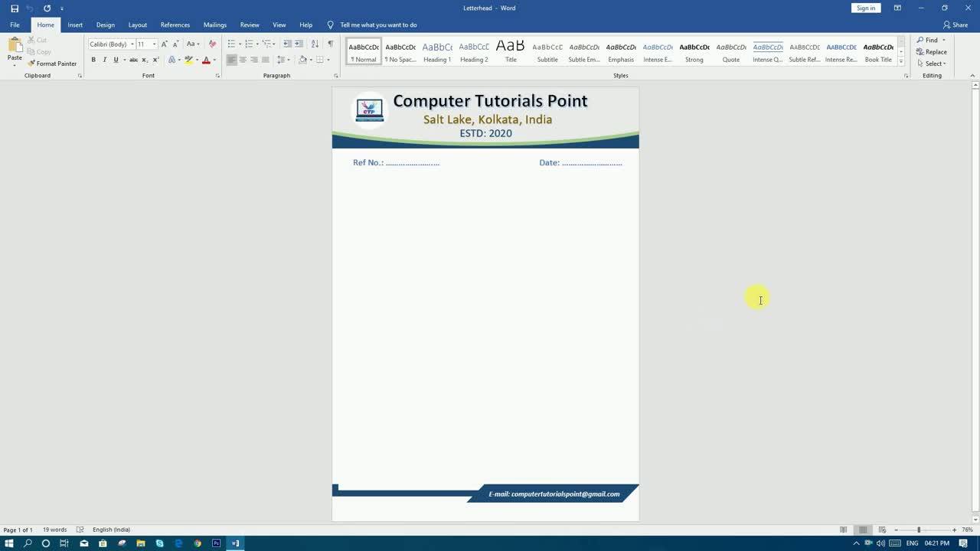Start a bulleted list
This screenshot has width=980, height=551.
click(x=231, y=44)
